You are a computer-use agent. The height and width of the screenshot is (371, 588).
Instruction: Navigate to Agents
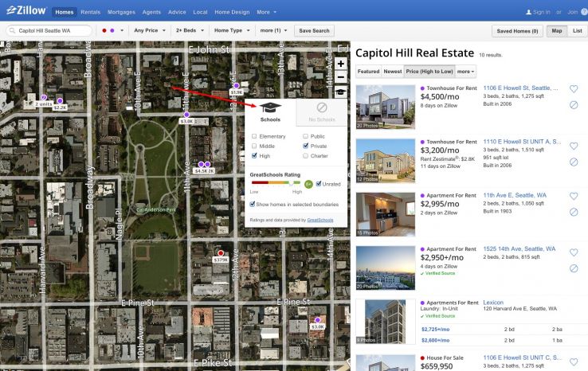click(151, 12)
